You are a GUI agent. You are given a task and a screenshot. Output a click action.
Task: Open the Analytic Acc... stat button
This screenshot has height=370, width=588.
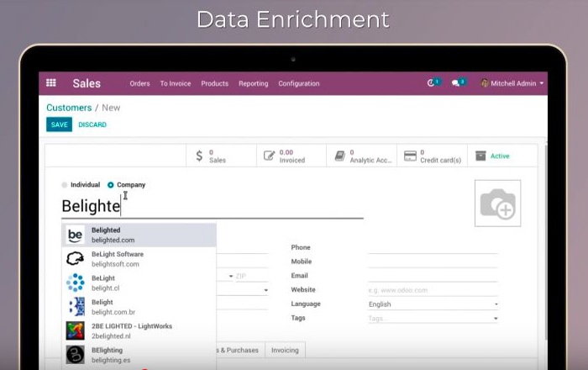(362, 156)
